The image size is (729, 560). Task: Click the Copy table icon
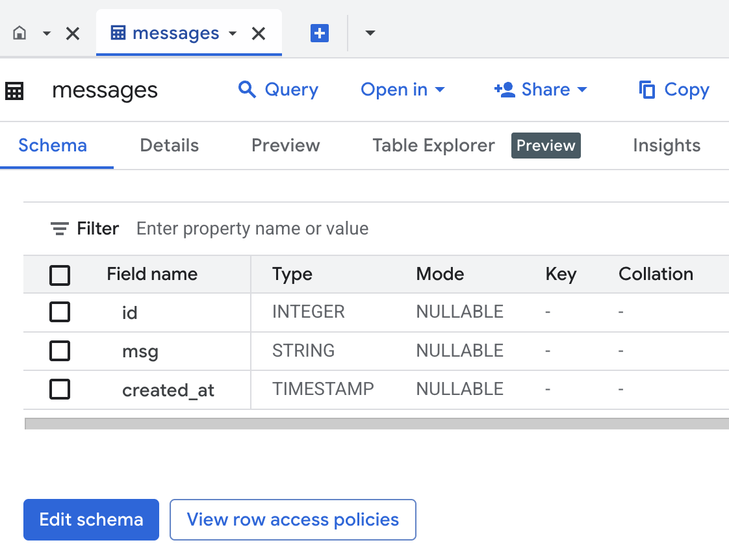[647, 90]
